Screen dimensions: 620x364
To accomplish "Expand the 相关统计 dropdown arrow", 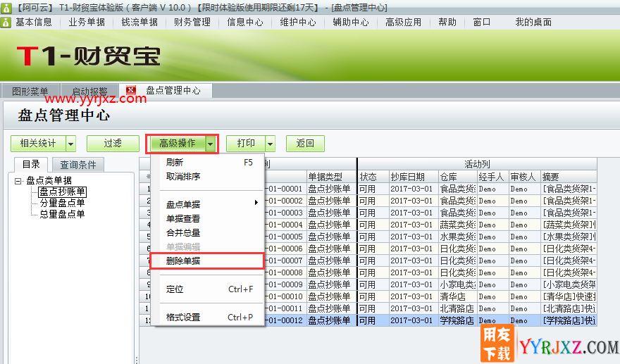I will click(70, 144).
